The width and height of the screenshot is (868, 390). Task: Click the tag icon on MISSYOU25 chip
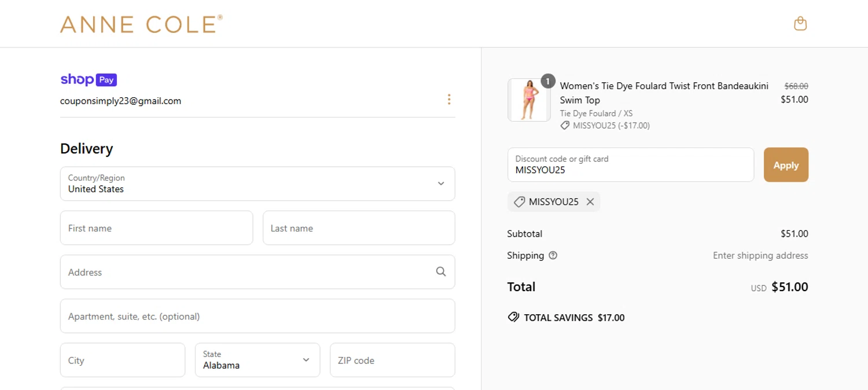[x=519, y=202]
